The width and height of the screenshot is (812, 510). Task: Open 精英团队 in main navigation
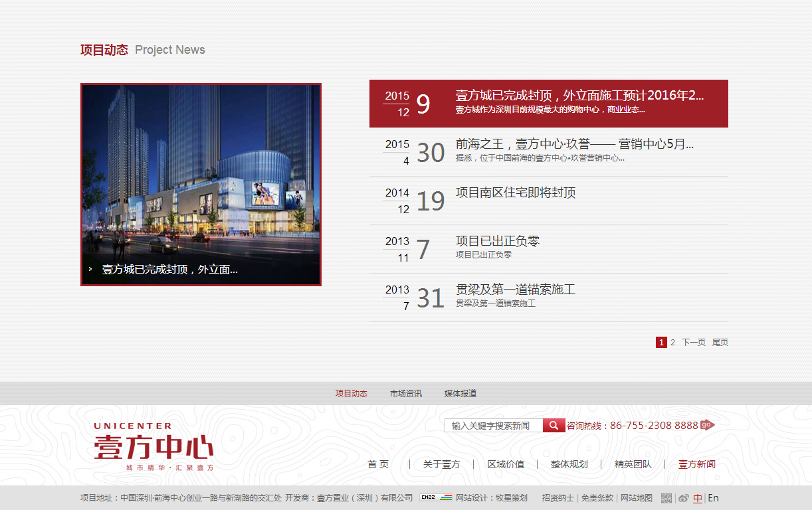point(633,464)
